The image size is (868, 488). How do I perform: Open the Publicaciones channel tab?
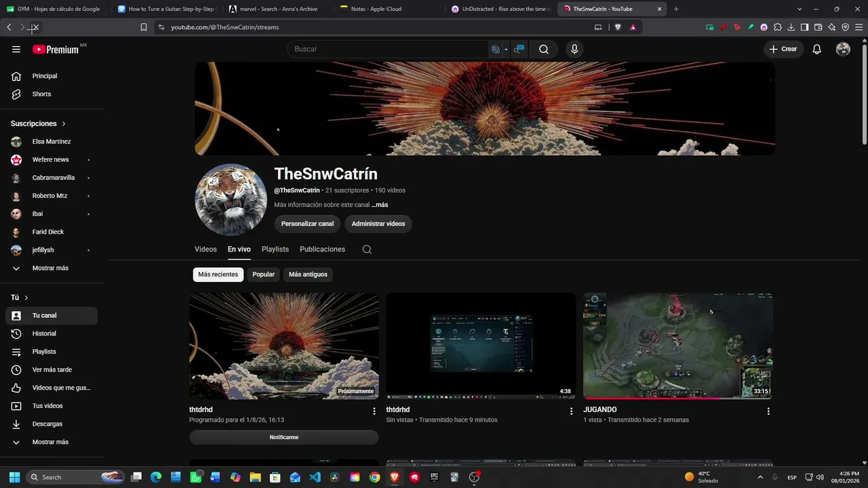click(322, 249)
